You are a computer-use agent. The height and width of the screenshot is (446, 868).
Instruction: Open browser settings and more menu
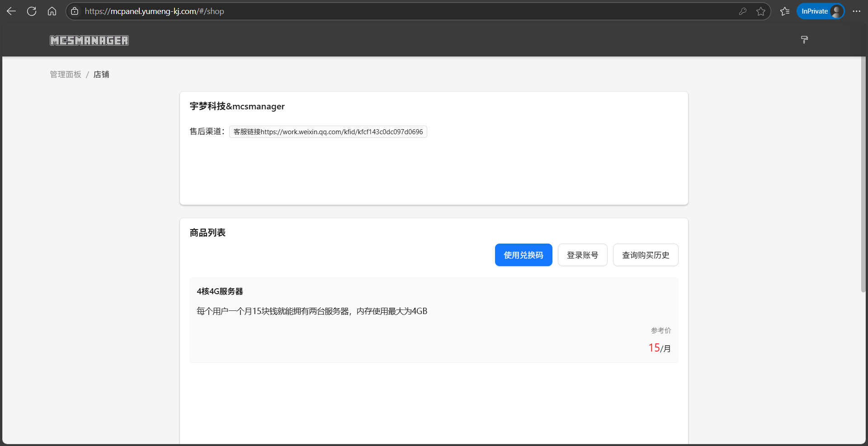coord(856,11)
